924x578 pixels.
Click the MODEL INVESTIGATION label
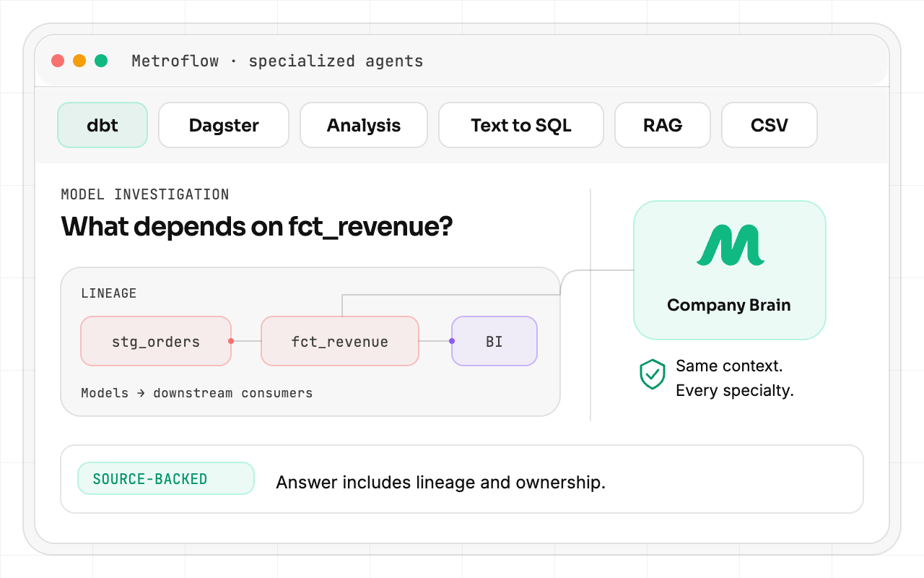tap(145, 194)
